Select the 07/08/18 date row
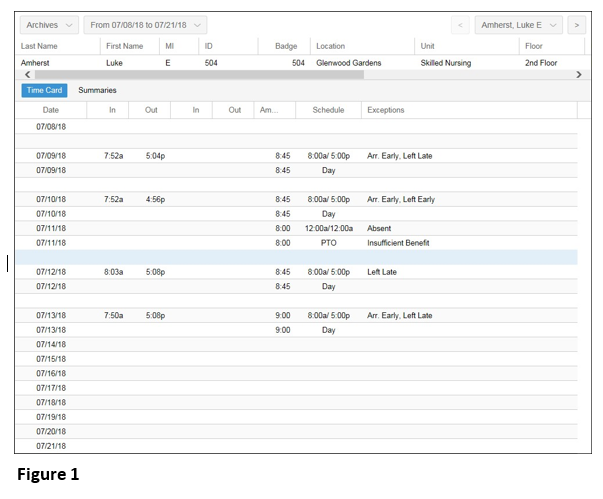603x499 pixels. click(297, 127)
